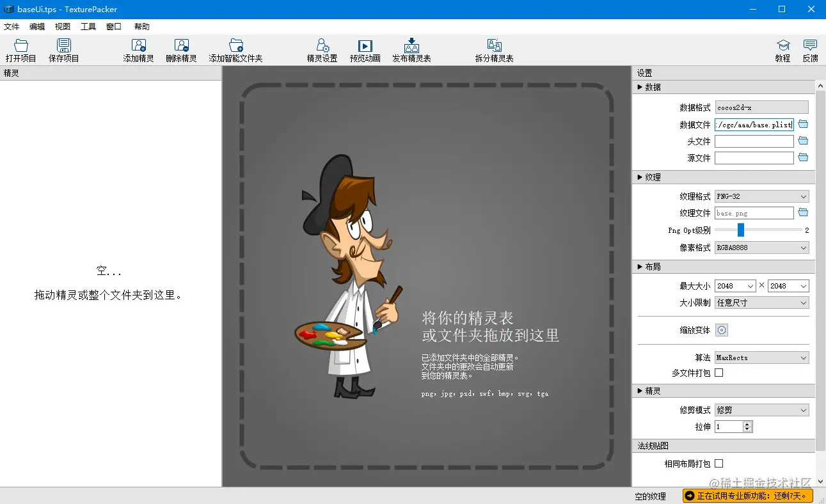Click the 删除精灵 (Remove sprites) icon
826x504 pixels.
pyautogui.click(x=182, y=45)
